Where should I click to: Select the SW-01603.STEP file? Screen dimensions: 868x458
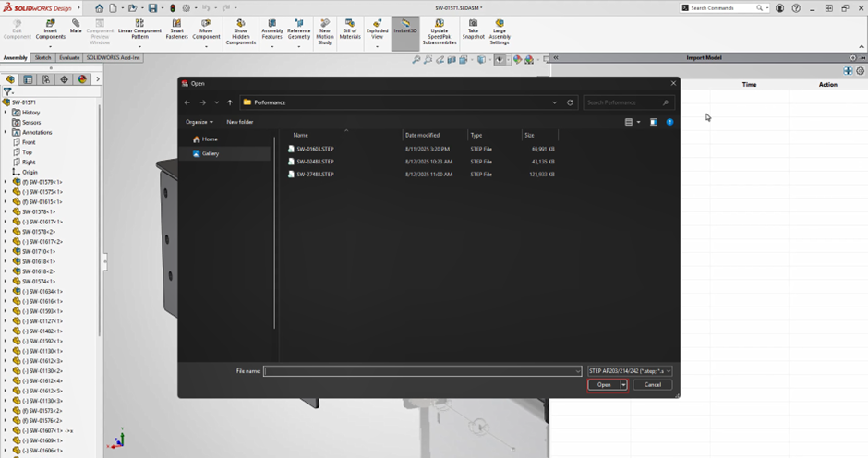[315, 149]
